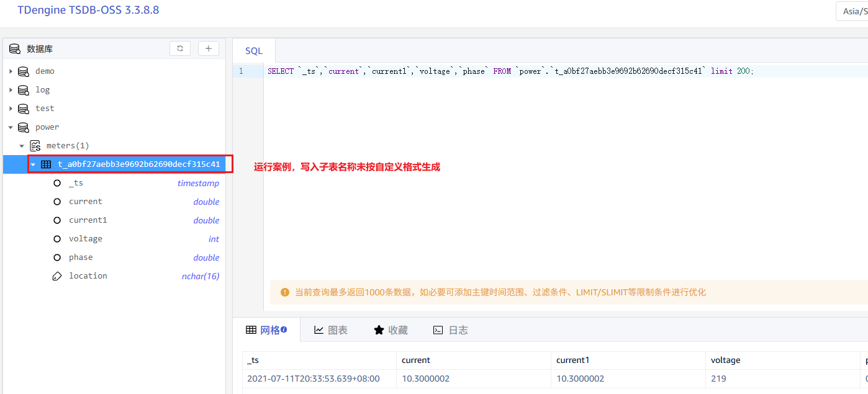The image size is (868, 394).
Task: Expand the log database node
Action: coord(11,90)
